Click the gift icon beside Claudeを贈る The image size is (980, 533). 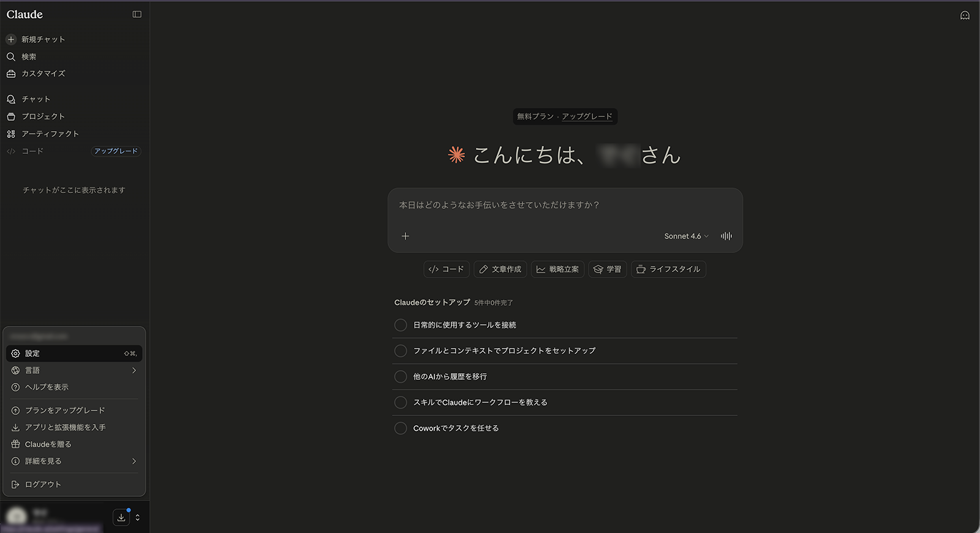point(16,444)
